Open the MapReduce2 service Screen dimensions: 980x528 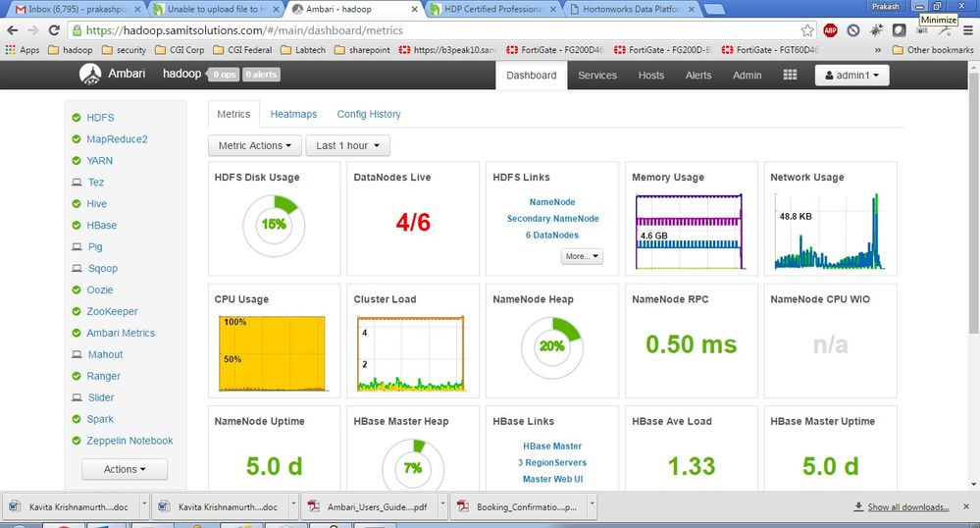(117, 139)
